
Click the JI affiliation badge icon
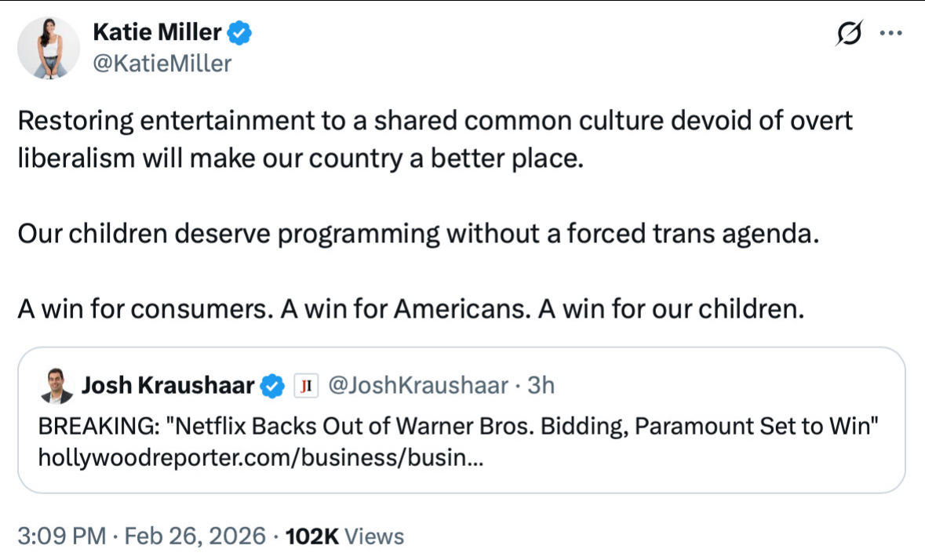click(304, 385)
